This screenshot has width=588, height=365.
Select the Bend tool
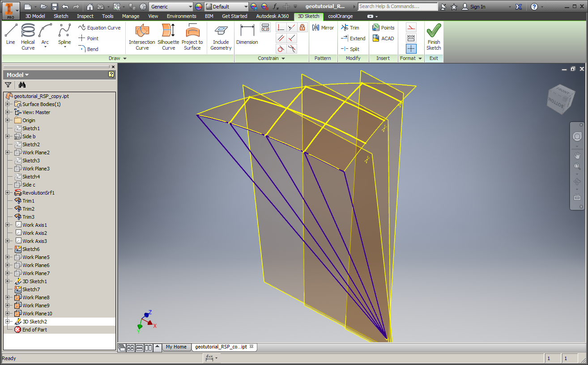[89, 49]
